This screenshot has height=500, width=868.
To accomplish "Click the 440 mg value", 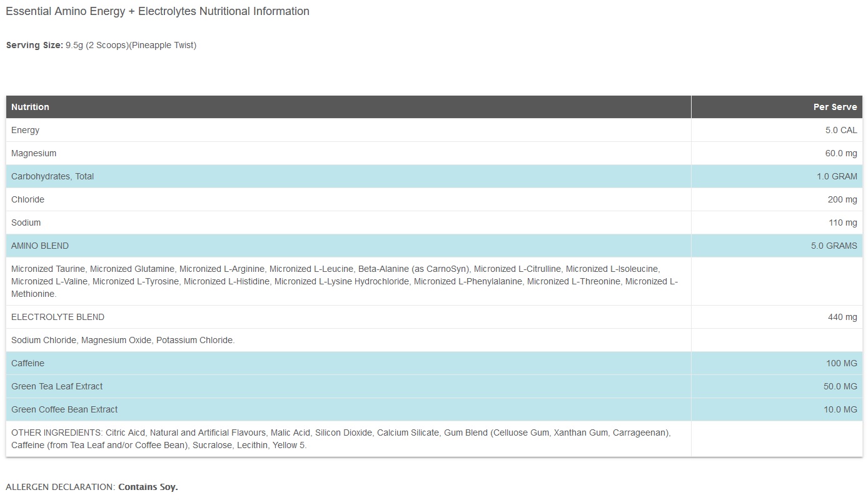I will [x=842, y=317].
